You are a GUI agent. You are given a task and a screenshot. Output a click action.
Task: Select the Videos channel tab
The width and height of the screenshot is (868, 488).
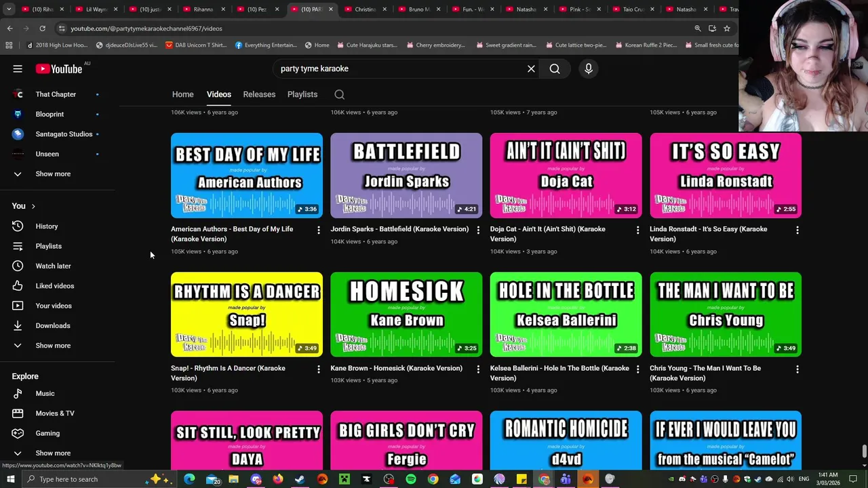(x=219, y=94)
